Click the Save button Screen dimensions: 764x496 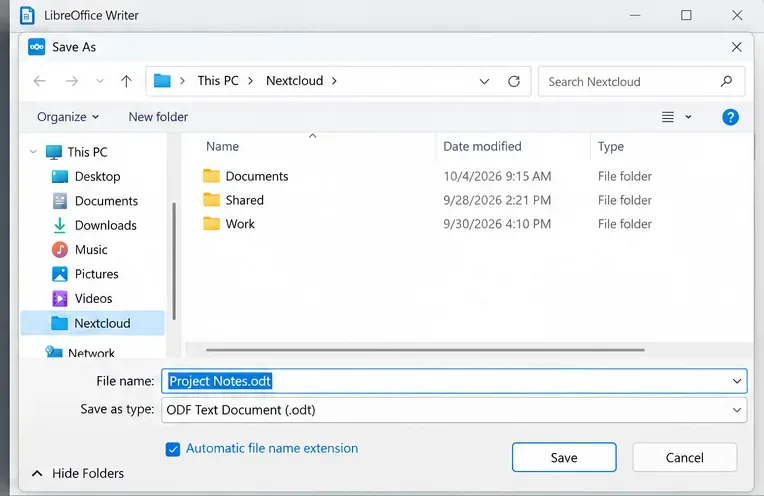(564, 458)
